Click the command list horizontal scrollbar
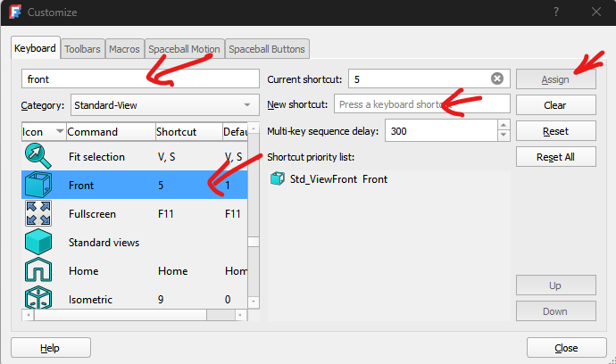Viewport: 616px width, 364px height. 134,315
